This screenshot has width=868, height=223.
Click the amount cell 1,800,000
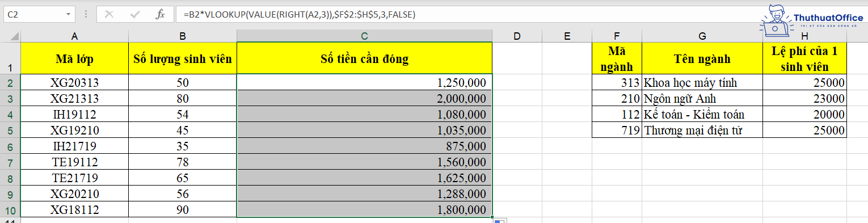pos(364,209)
